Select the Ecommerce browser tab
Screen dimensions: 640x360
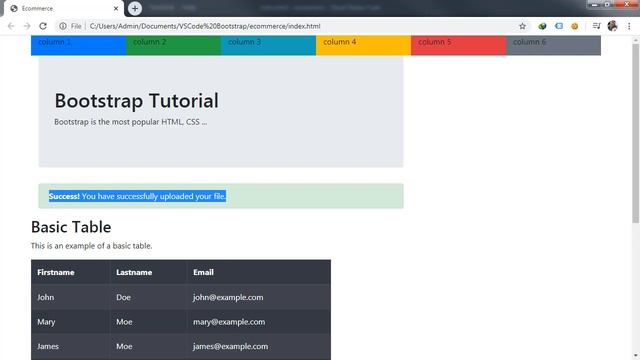click(x=63, y=9)
